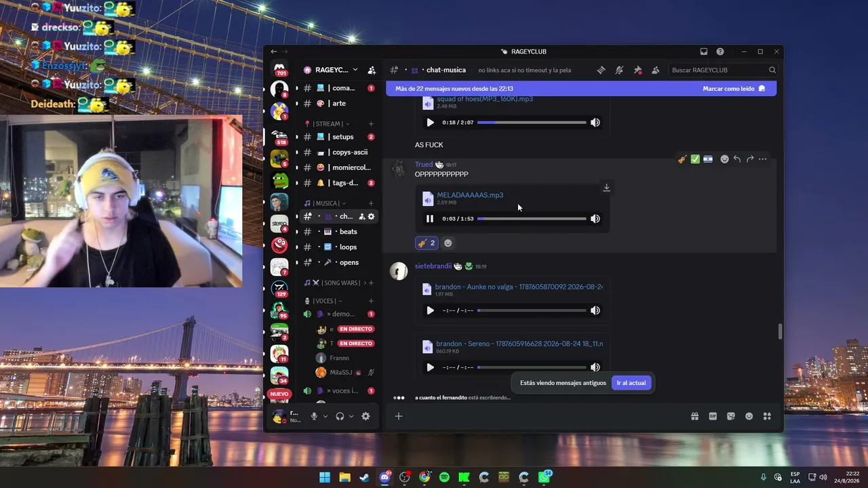Click the search magnifier icon
868x488 pixels.
[772, 70]
